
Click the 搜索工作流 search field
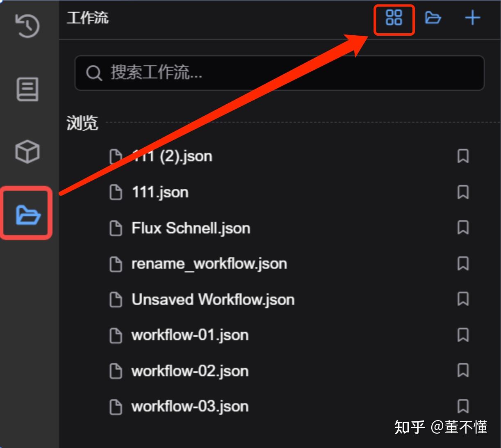pyautogui.click(x=279, y=73)
